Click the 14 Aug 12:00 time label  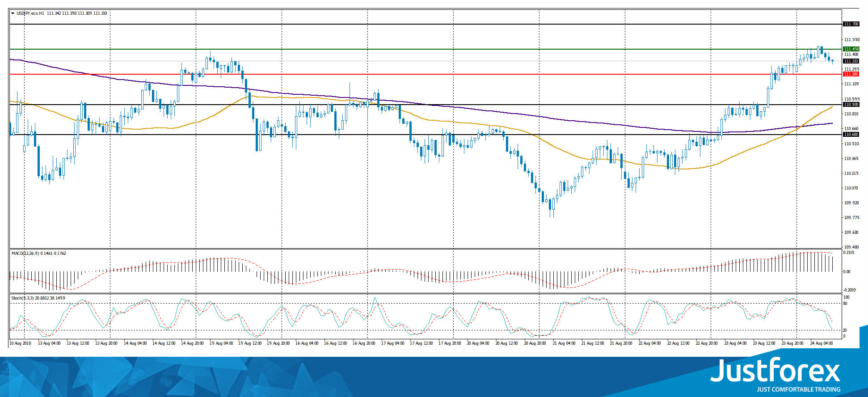click(x=164, y=343)
